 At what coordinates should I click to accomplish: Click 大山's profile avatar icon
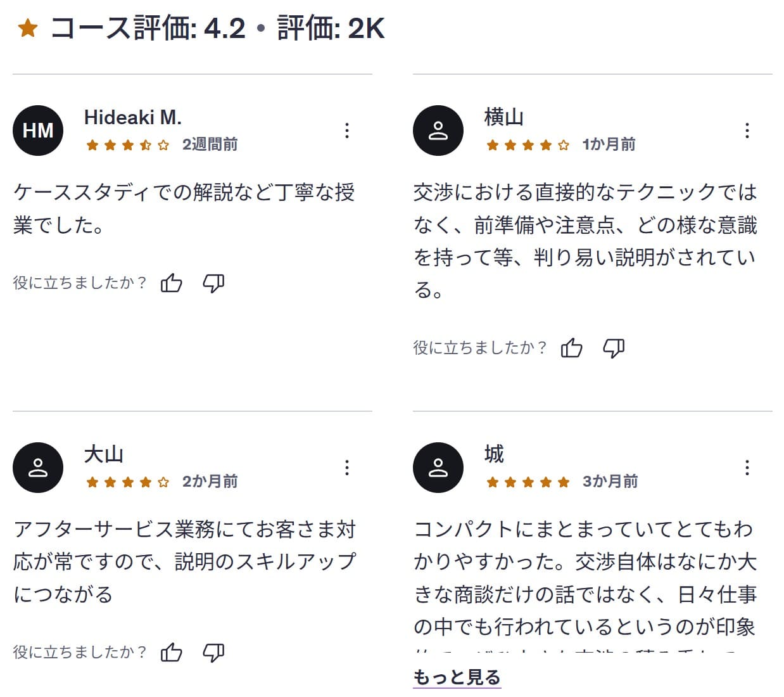point(38,467)
